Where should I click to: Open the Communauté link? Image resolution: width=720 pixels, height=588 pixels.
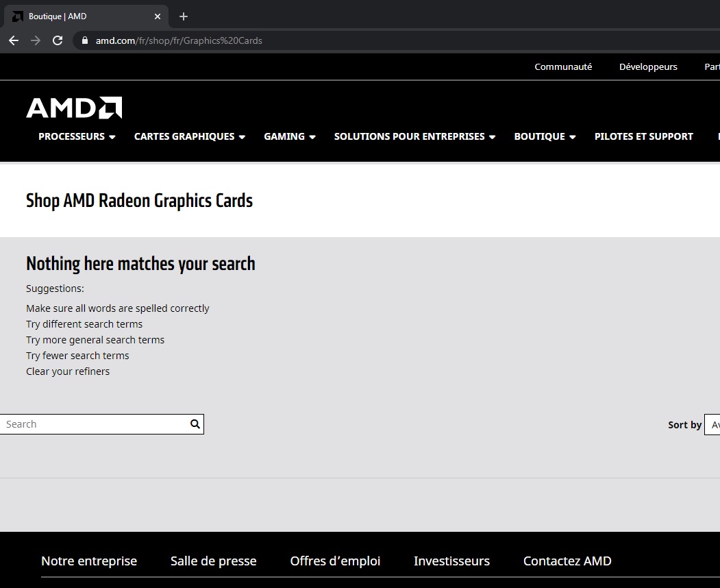point(563,66)
